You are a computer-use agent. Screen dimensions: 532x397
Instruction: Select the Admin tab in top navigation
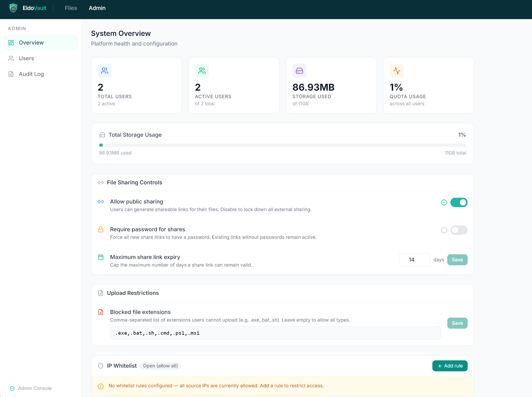click(x=97, y=8)
